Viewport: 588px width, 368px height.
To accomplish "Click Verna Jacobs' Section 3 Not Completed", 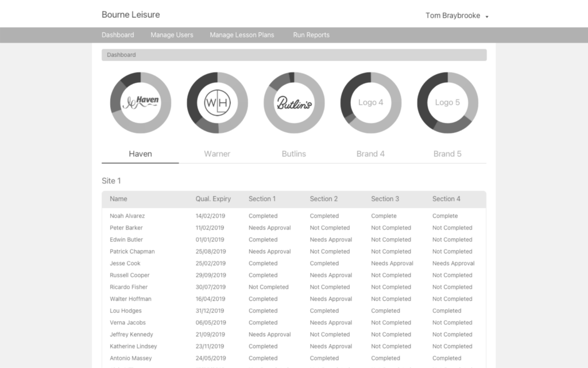I will (390, 323).
